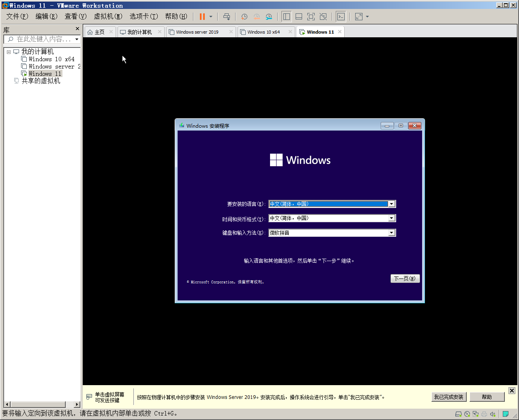Click the keyboard hint icon in info bar
519x420 pixels.
click(x=89, y=397)
